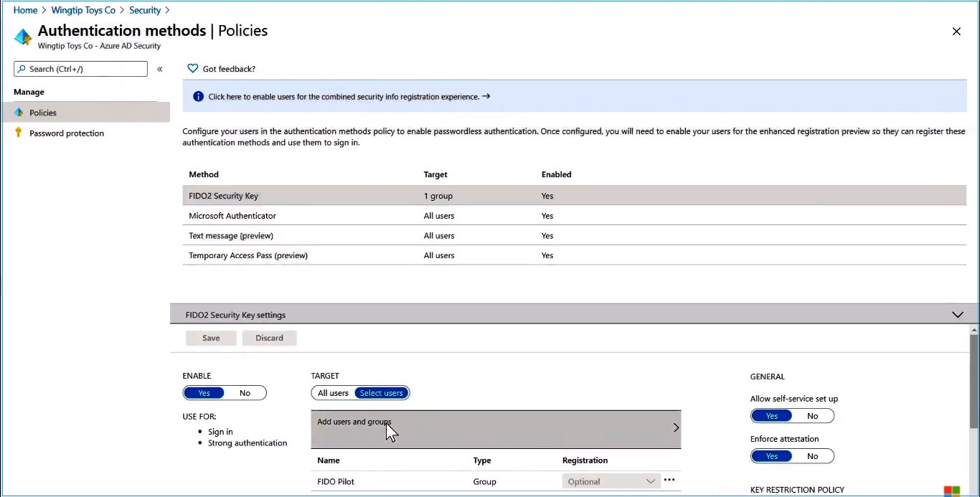Click the FIDO2 Security Key 'Yes' enabled cell
980x497 pixels.
(547, 196)
